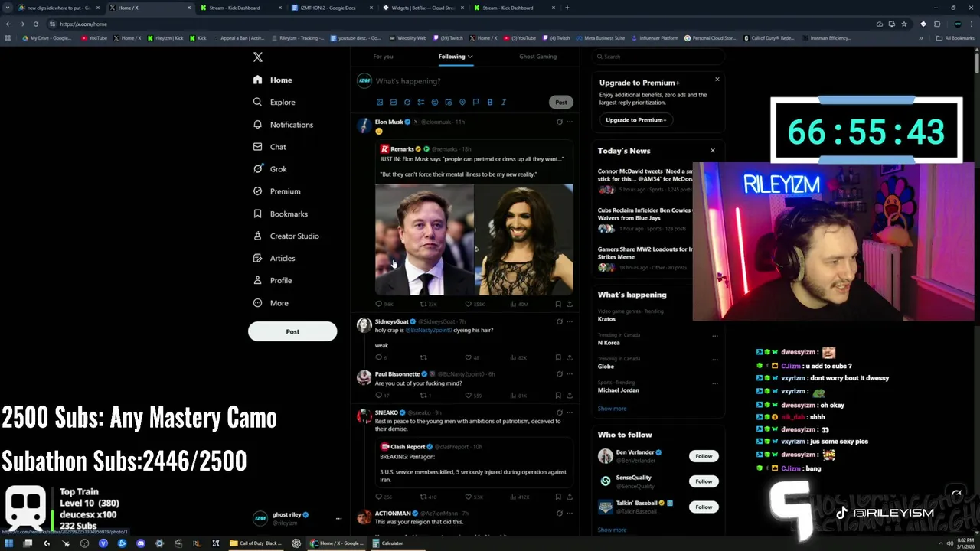Open Articles in the X sidebar
Image resolution: width=980 pixels, height=551 pixels.
coord(274,258)
